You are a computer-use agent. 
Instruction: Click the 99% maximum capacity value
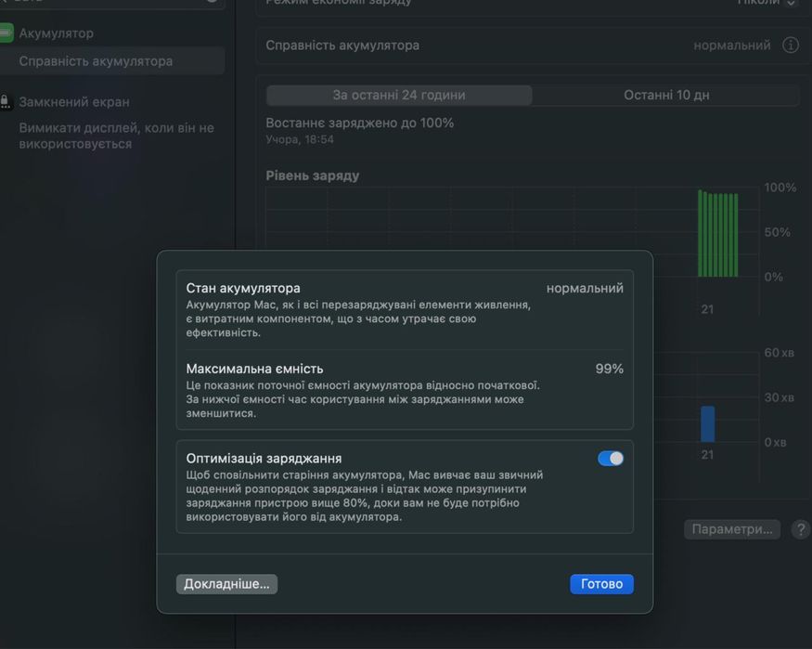point(609,369)
